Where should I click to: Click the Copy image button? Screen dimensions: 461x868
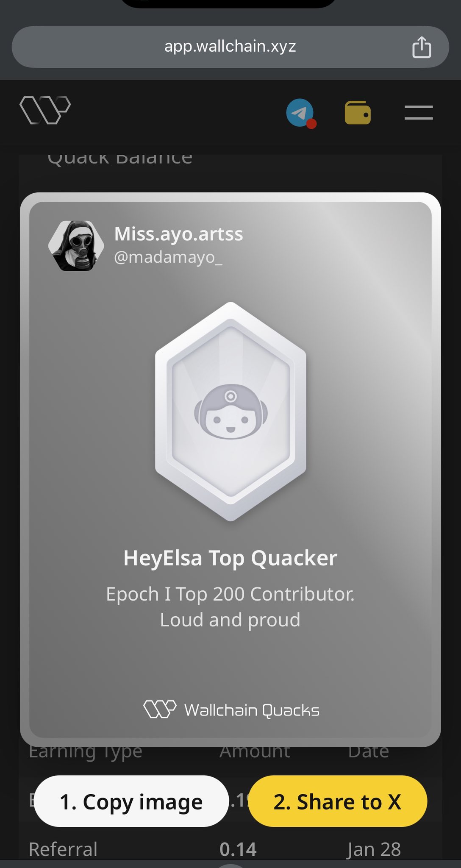[x=131, y=801]
